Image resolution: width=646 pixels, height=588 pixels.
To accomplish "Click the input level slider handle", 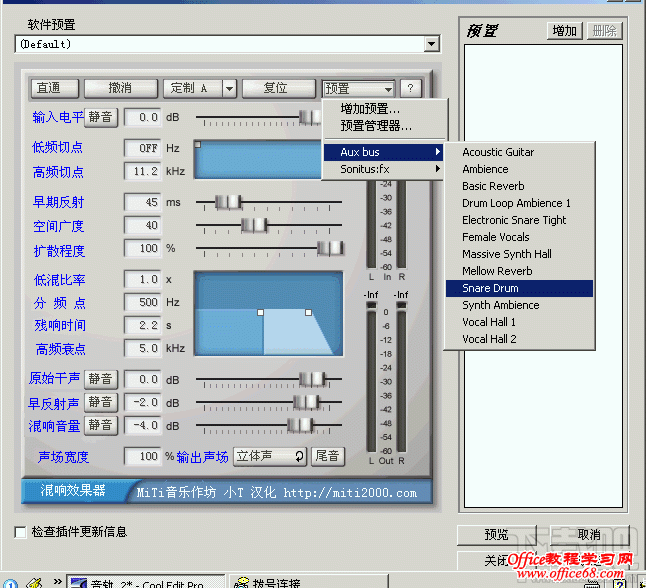I will point(310,117).
